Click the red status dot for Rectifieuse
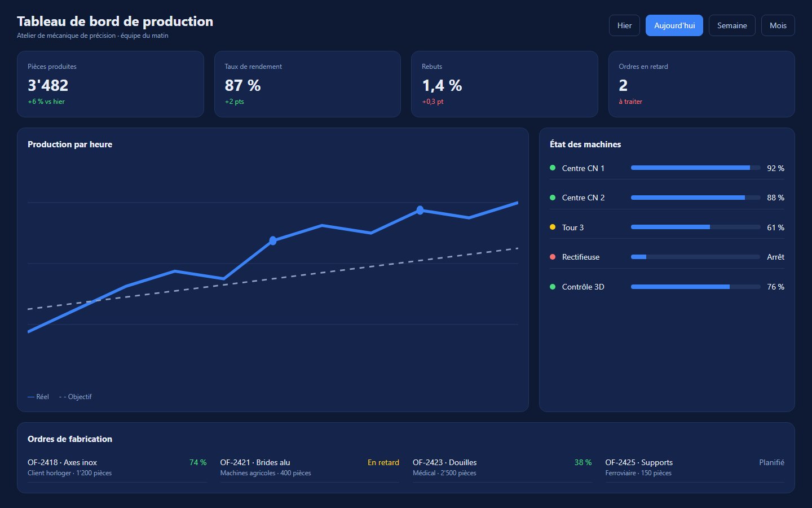This screenshot has height=508, width=812. pos(553,257)
